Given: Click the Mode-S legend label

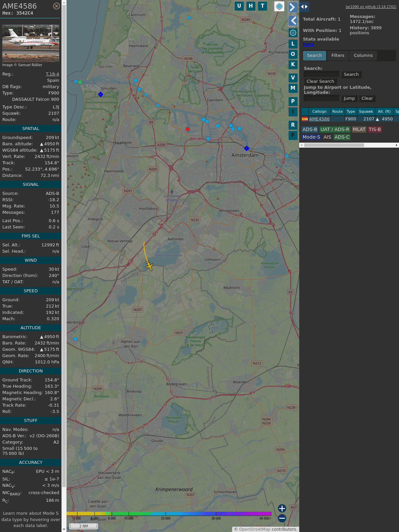Looking at the screenshot, I should [311, 137].
